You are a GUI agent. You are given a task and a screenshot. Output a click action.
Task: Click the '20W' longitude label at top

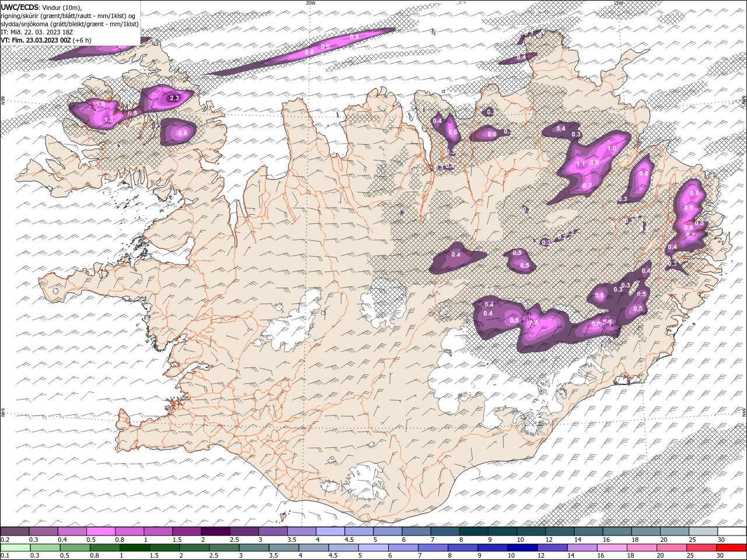(x=310, y=3)
